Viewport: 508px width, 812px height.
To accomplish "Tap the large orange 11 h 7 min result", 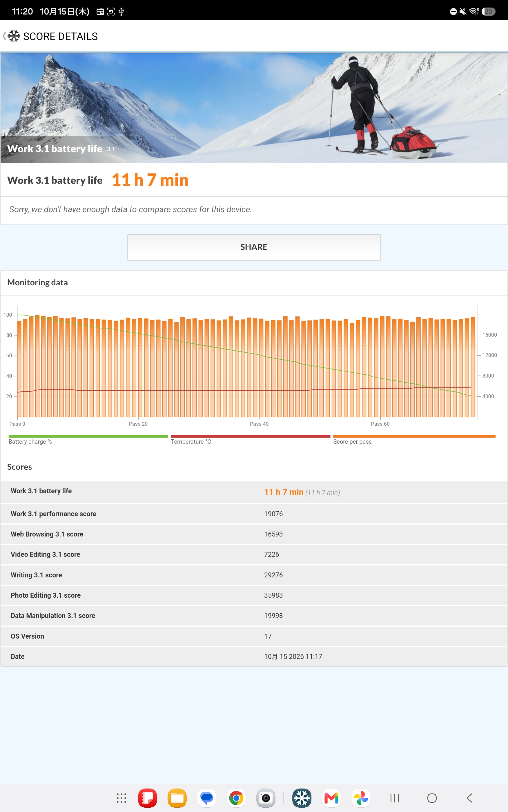I will (150, 180).
